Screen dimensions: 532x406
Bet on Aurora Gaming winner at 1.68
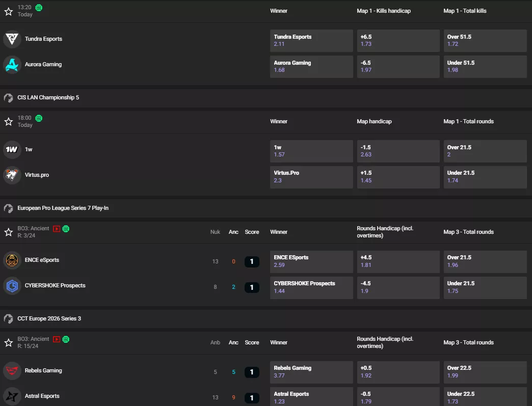click(x=311, y=67)
